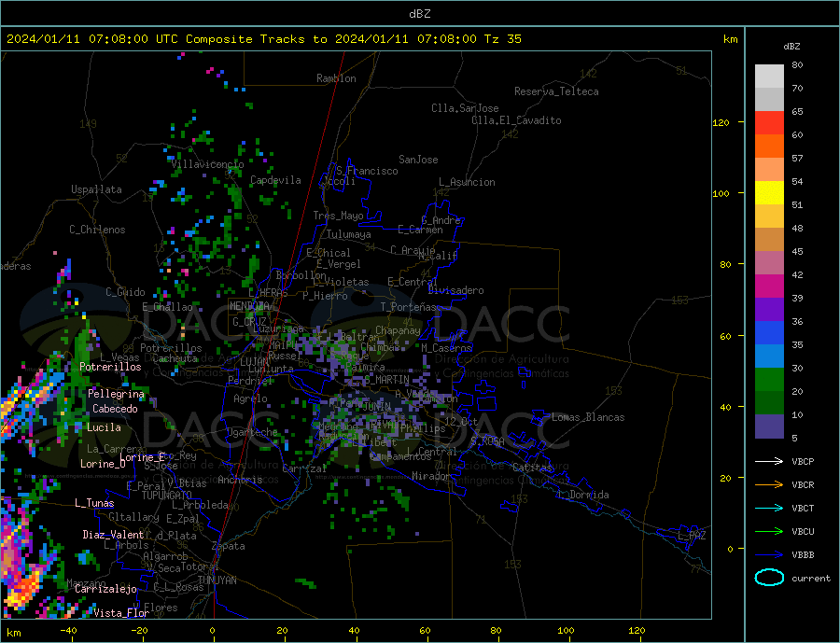The image size is (840, 643).
Task: Click the L_Asuncion map label
Action: (x=468, y=182)
